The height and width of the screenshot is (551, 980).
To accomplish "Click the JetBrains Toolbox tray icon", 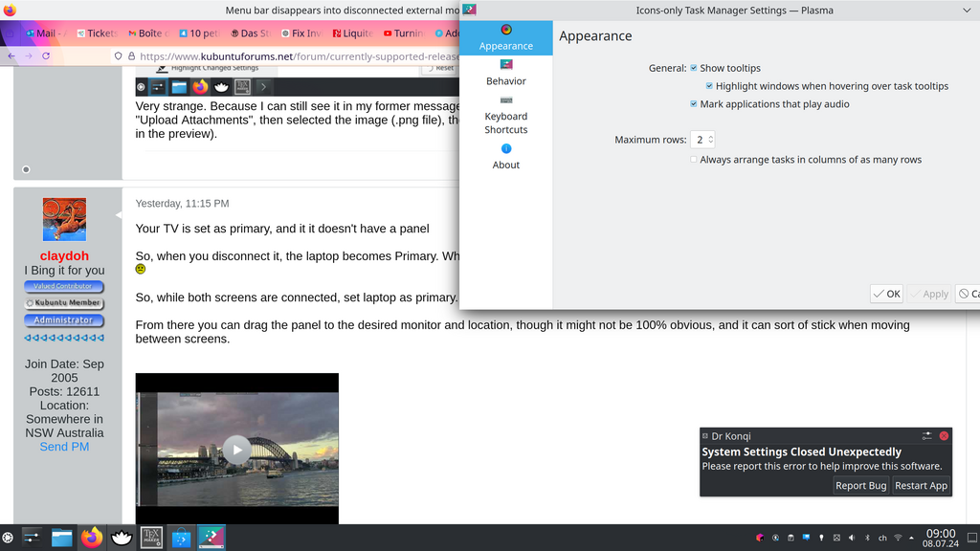I will coord(760,538).
